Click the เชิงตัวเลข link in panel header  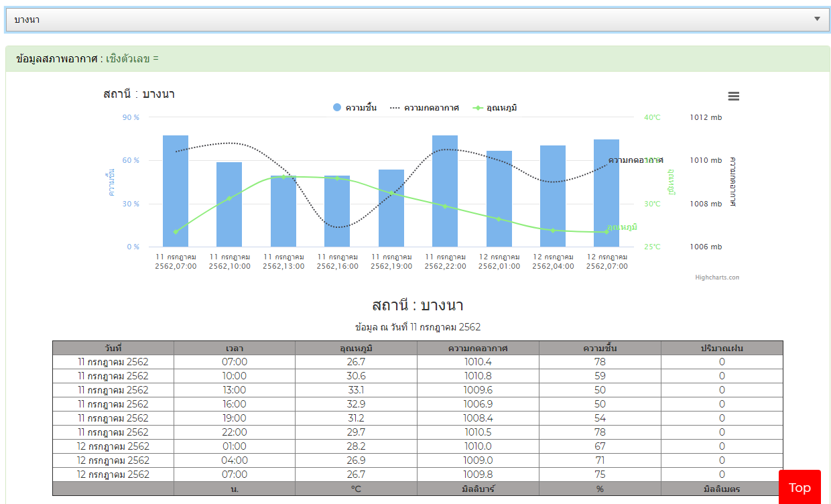[132, 59]
